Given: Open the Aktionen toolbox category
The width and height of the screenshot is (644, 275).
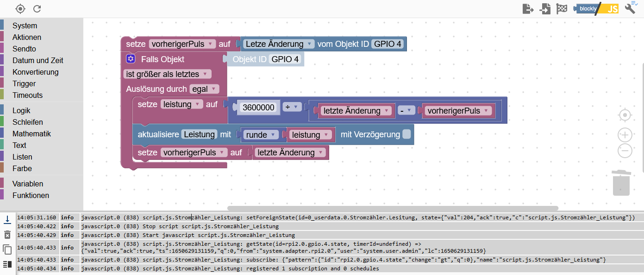Looking at the screenshot, I should click(x=27, y=37).
